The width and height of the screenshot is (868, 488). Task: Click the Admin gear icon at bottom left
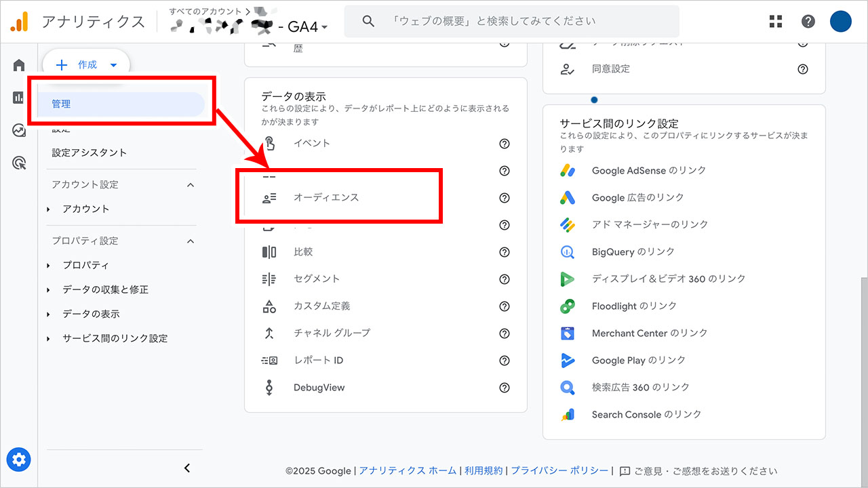[x=19, y=460]
